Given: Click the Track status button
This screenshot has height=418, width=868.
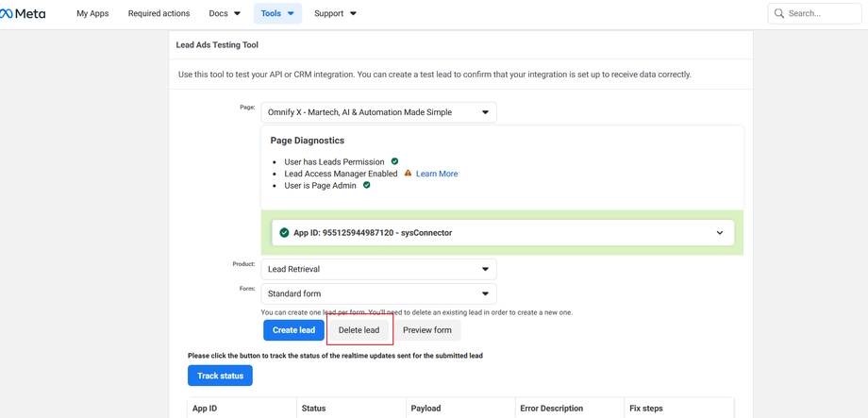Looking at the screenshot, I should (x=220, y=376).
